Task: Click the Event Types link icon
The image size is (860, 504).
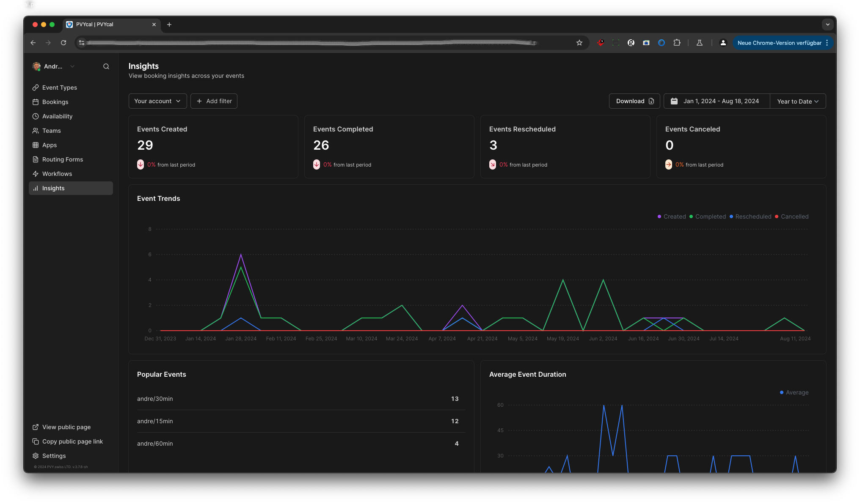Action: point(36,88)
